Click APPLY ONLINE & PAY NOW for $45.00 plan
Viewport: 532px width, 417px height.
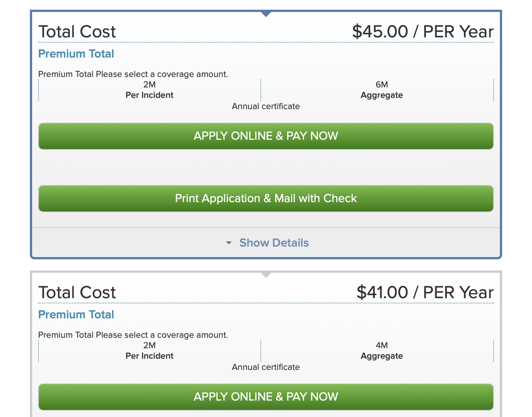(266, 136)
